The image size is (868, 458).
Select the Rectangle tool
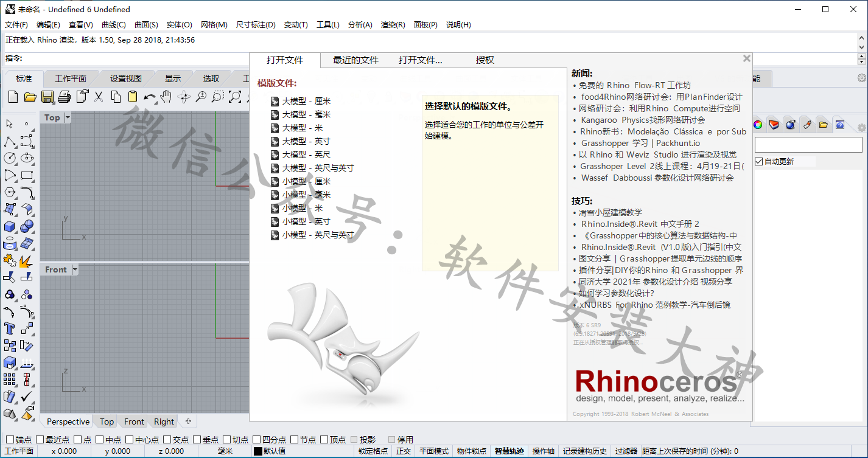coord(27,176)
